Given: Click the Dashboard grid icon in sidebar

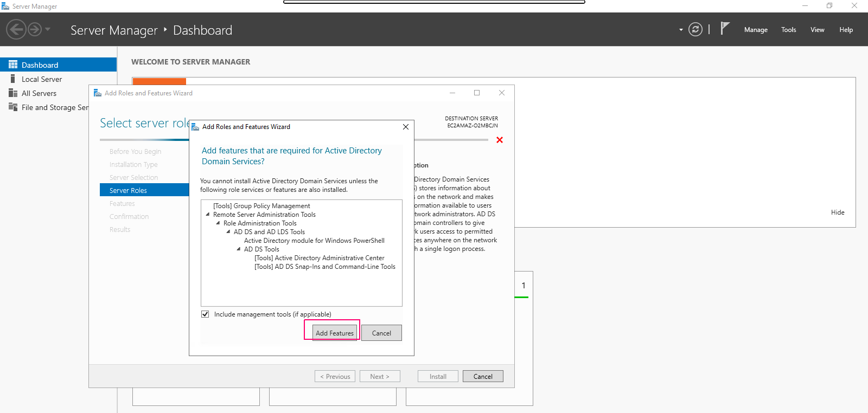Looking at the screenshot, I should click(13, 64).
